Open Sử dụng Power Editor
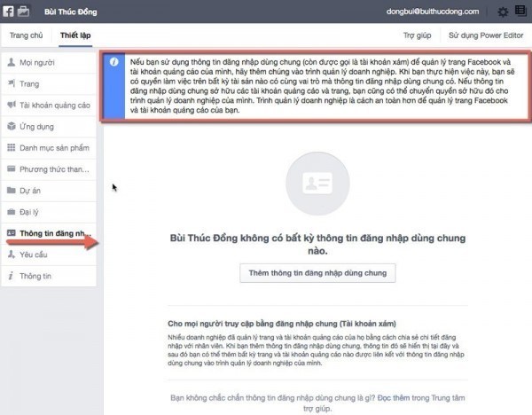This screenshot has width=532, height=415. point(485,35)
